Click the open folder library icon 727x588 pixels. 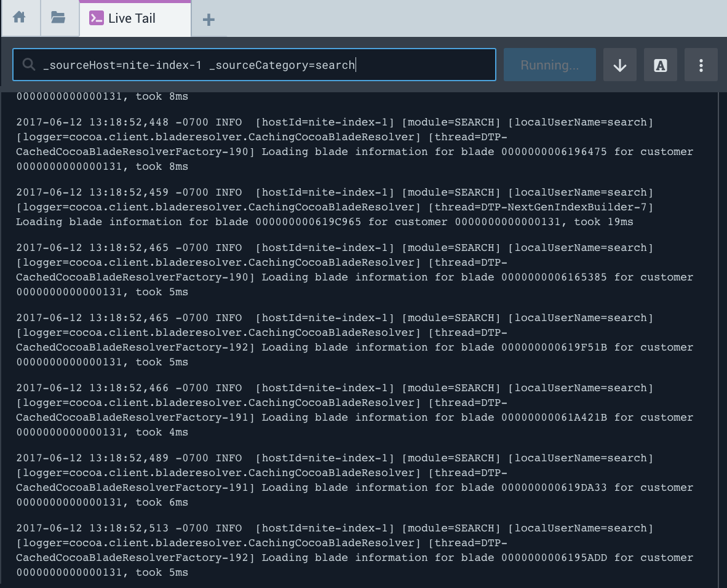pyautogui.click(x=59, y=18)
